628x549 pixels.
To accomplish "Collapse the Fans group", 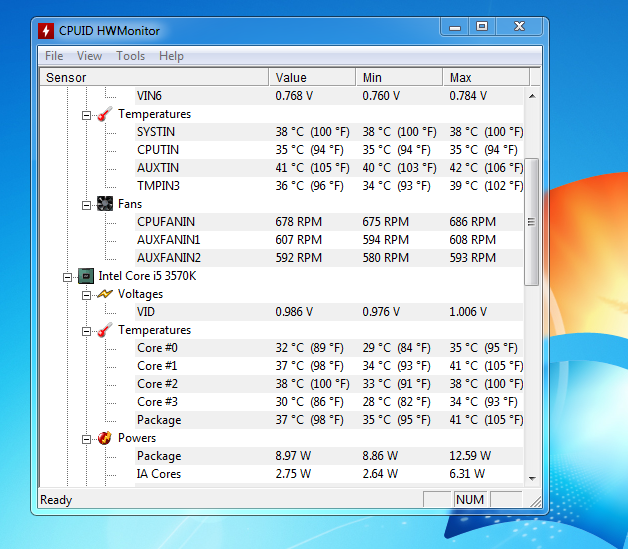I will [x=86, y=205].
